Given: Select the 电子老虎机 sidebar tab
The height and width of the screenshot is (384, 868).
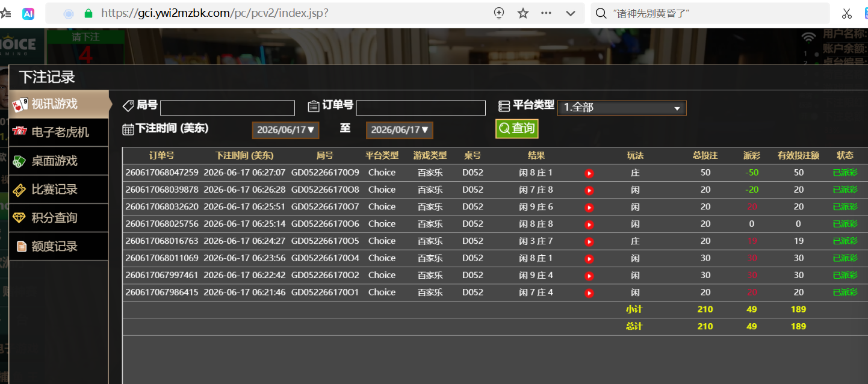Looking at the screenshot, I should (59, 132).
